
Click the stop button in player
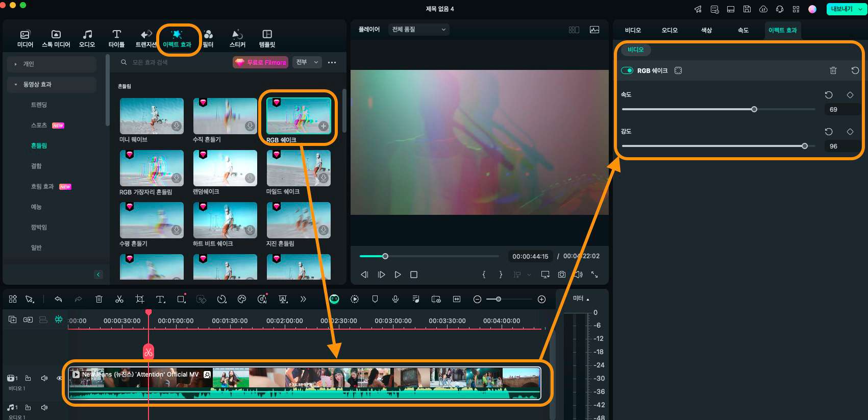click(x=414, y=275)
